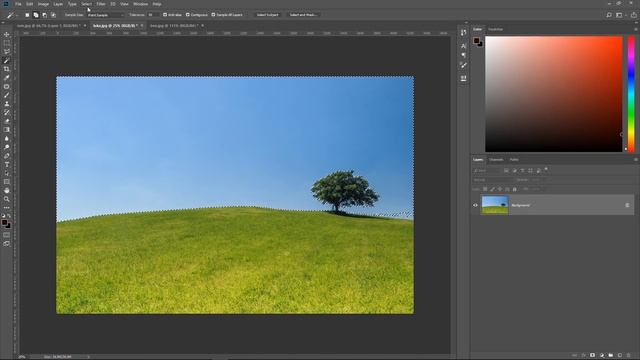Select the Path Selection tool
This screenshot has height=360, width=640.
click(x=7, y=173)
